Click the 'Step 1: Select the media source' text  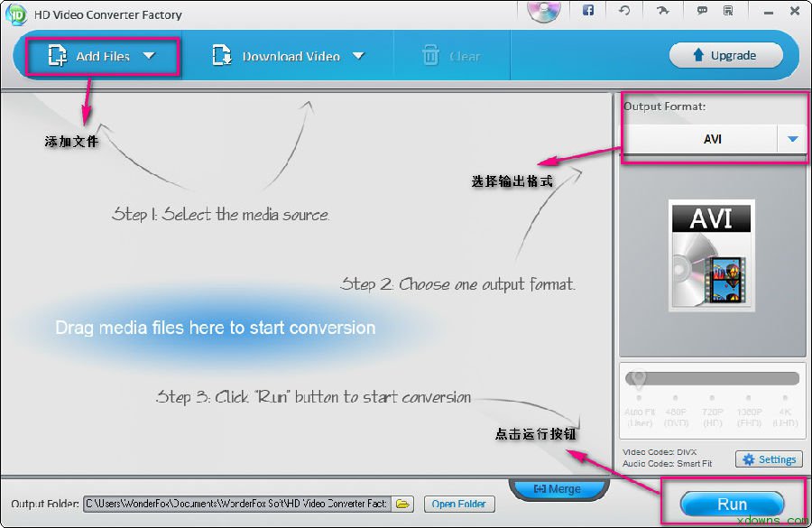tap(220, 214)
